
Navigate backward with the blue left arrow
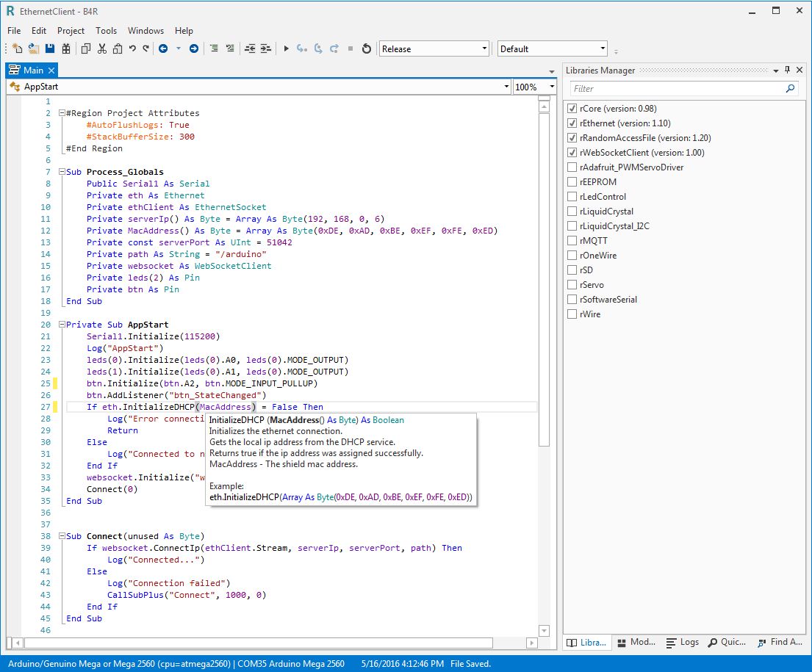163,49
